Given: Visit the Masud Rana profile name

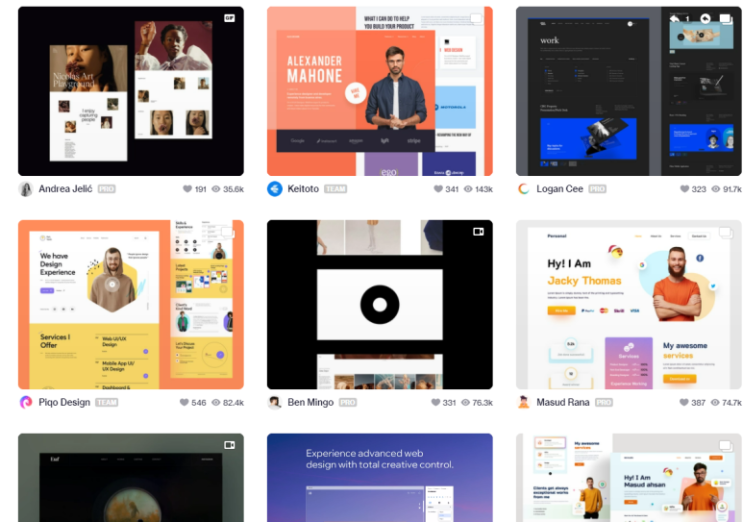Looking at the screenshot, I should 562,403.
